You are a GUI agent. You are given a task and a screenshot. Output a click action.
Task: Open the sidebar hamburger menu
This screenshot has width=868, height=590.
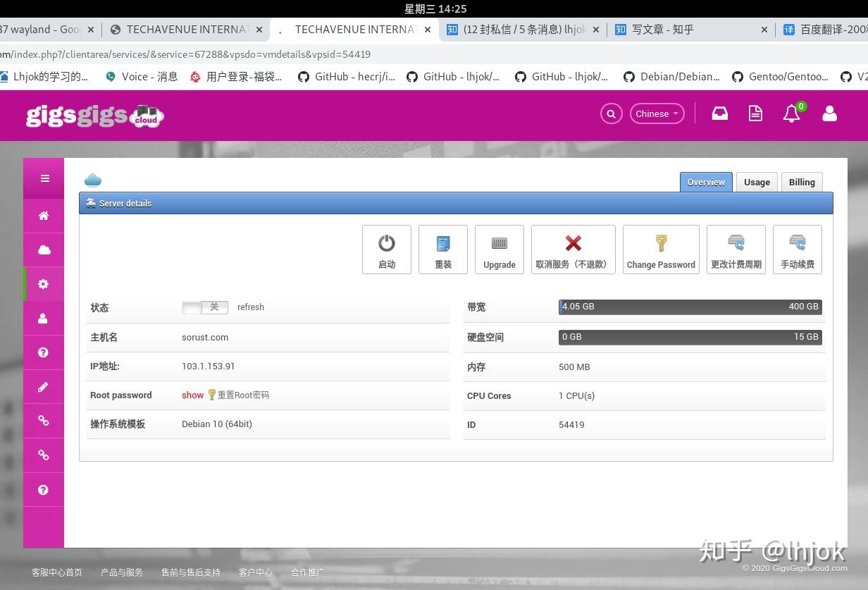(x=44, y=178)
